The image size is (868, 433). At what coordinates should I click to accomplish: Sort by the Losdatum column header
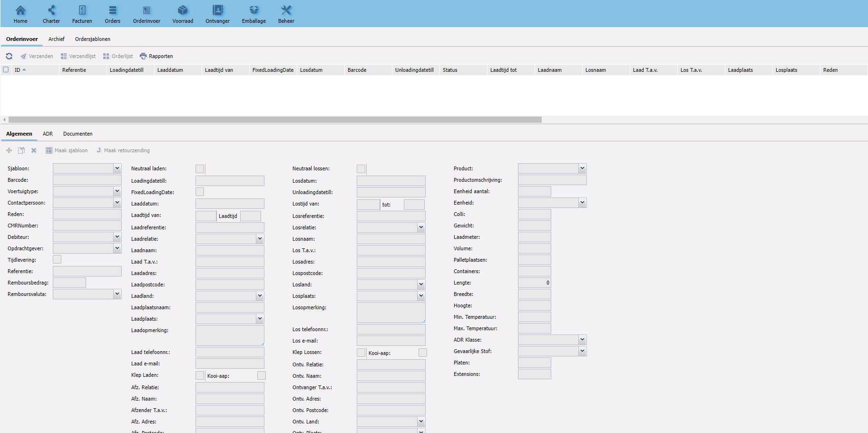[x=321, y=70]
